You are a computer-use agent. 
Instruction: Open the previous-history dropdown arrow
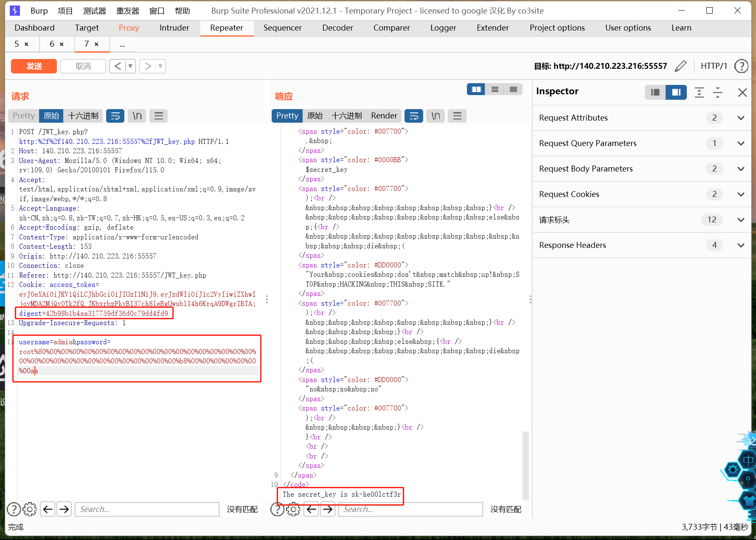click(x=131, y=66)
